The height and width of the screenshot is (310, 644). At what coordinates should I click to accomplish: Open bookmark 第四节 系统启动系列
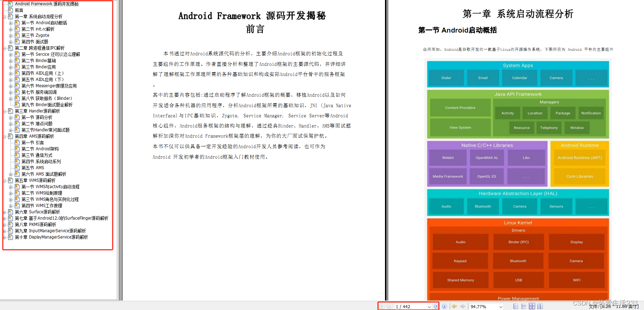[41, 161]
